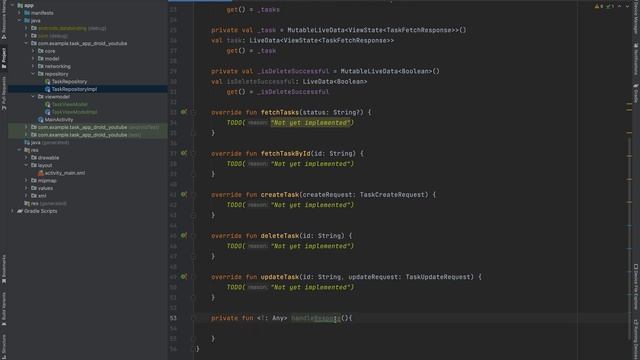The width and height of the screenshot is (640, 360).
Task: Expand the model package
Action: [33, 59]
